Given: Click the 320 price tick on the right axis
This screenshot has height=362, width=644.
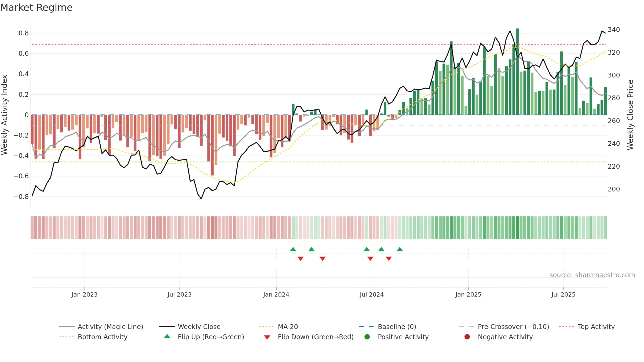Looking at the screenshot, I should [614, 52].
